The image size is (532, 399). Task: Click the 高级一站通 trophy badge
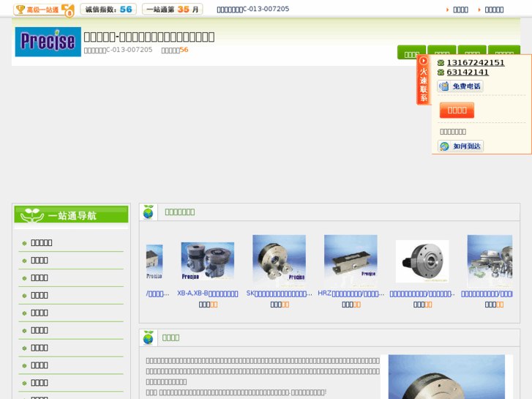pyautogui.click(x=43, y=10)
